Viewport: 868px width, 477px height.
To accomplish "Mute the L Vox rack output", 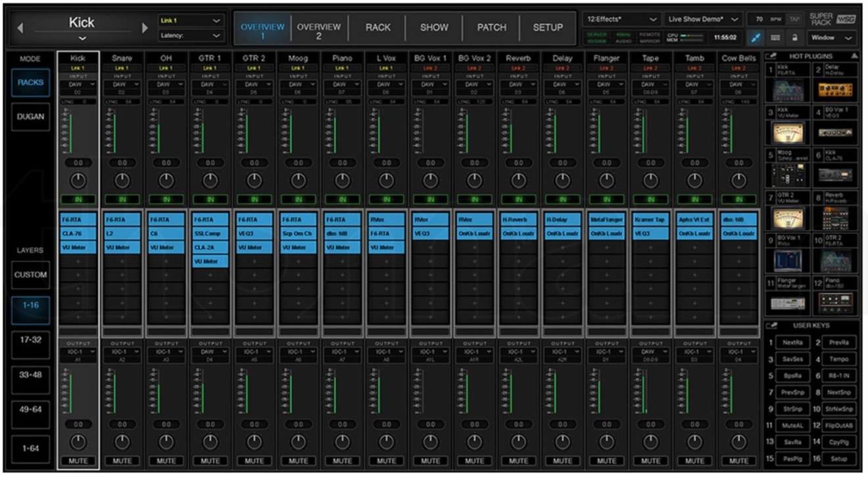I will point(386,461).
